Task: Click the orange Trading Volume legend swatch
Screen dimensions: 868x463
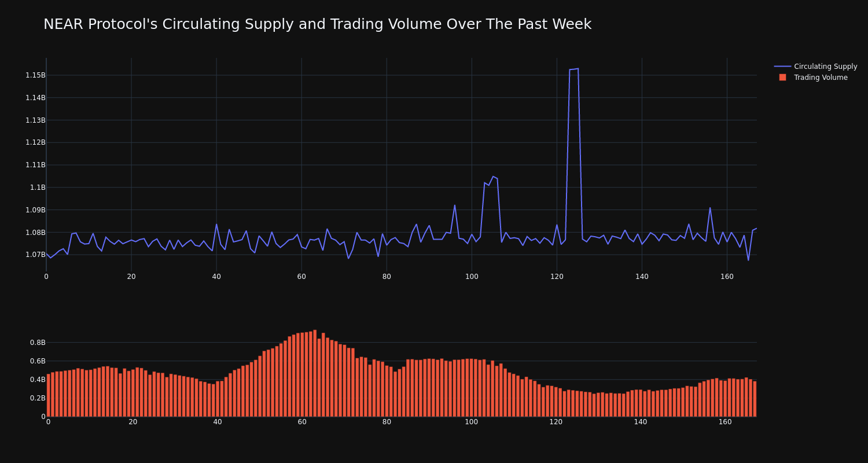Action: [782, 78]
